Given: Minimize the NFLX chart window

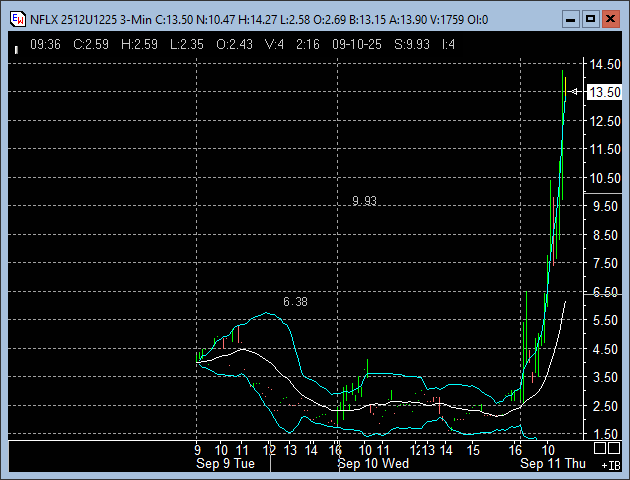Looking at the screenshot, I should click(570, 19).
